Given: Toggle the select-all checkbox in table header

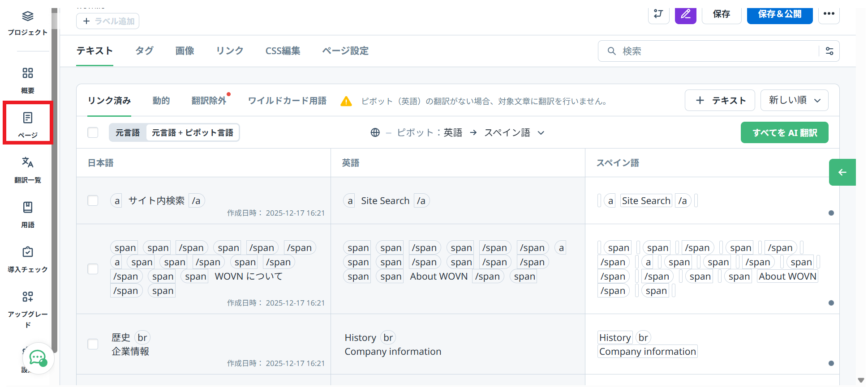Looking at the screenshot, I should [93, 132].
